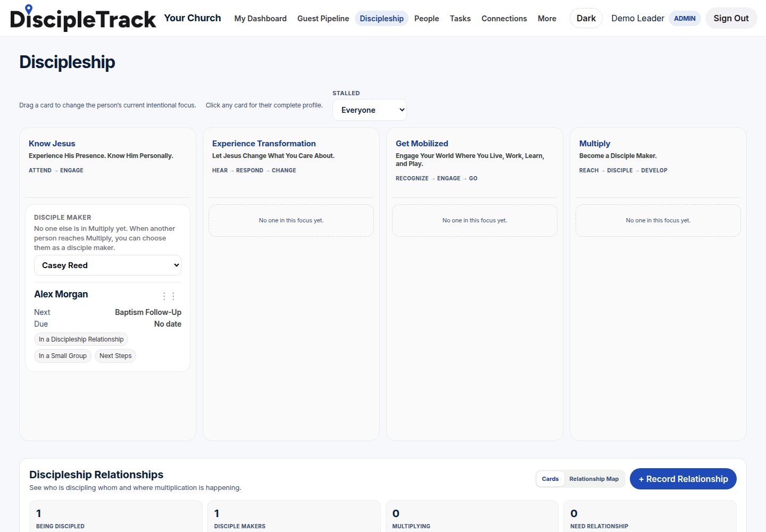Click the Your Church name link
Viewport: 766px width, 532px height.
coord(193,18)
